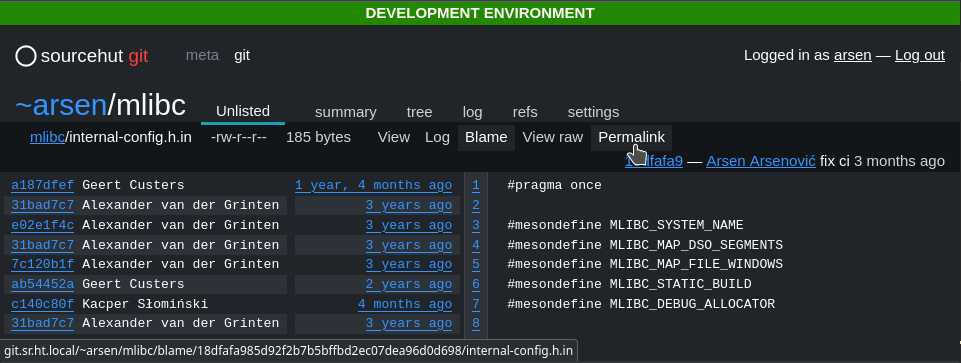
Task: Click the MLIBC_STATIC_BUILD mesondefine line
Action: [x=629, y=284]
